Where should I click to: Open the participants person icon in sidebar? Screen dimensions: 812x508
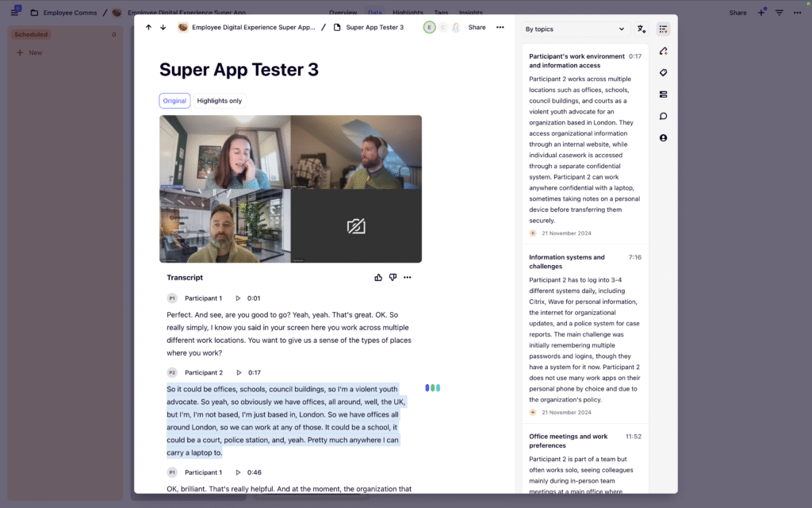coord(663,138)
